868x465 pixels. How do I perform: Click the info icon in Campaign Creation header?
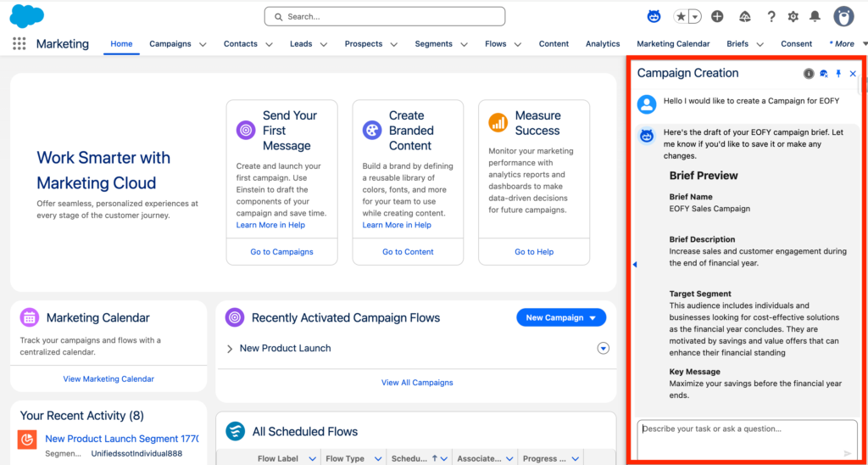pyautogui.click(x=809, y=74)
